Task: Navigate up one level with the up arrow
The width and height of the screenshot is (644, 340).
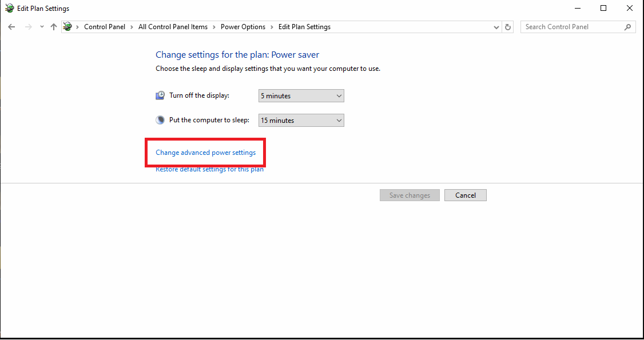Action: pos(53,26)
